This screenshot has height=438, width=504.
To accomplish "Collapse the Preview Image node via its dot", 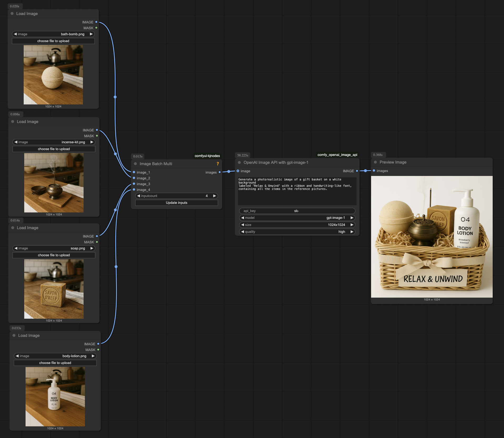I will click(x=375, y=162).
